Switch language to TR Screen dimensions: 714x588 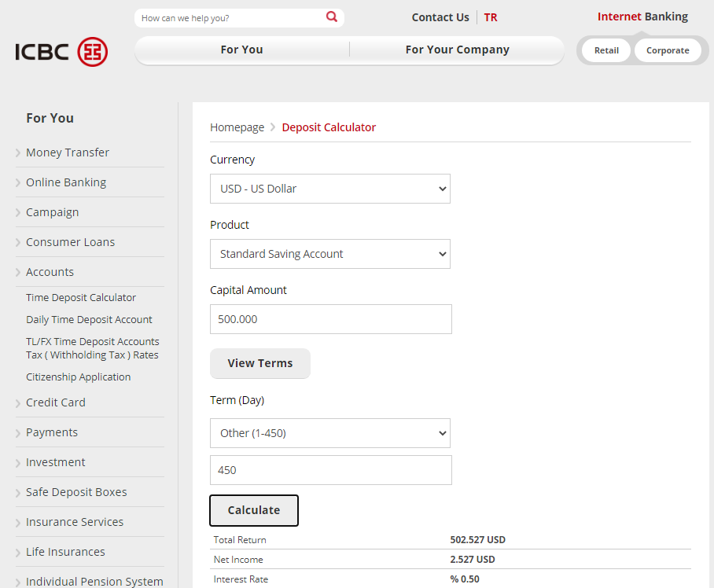[491, 17]
